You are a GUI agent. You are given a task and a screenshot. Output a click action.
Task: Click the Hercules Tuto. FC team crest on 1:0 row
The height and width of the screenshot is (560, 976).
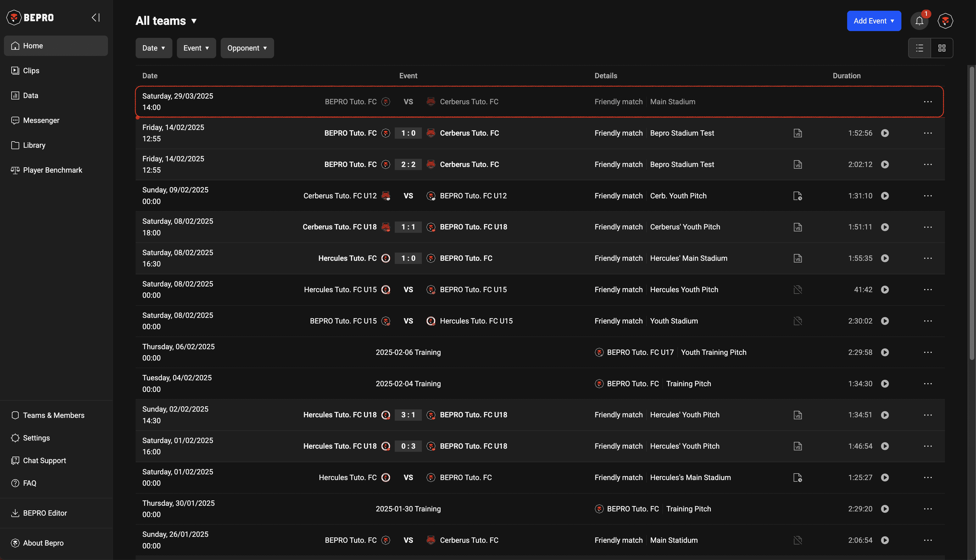[386, 259]
